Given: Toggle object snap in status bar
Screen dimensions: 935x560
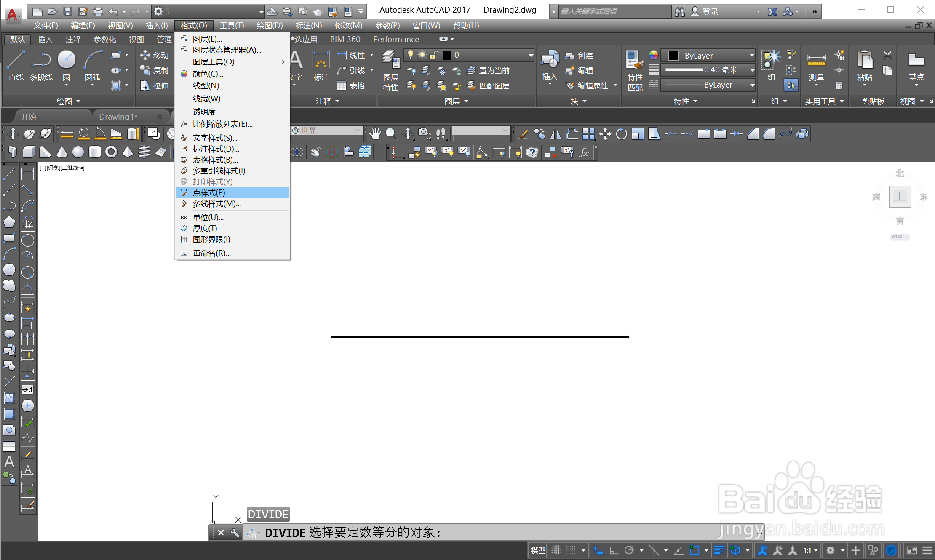Looking at the screenshot, I should click(695, 550).
